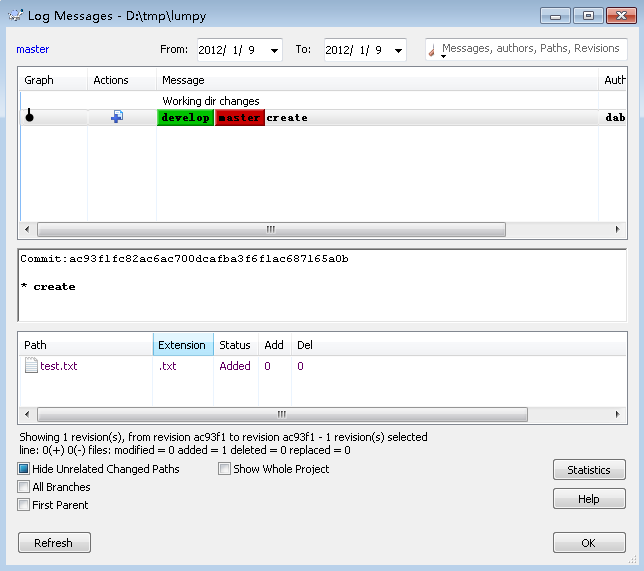Enable the All Branches checkbox
The width and height of the screenshot is (644, 571).
coord(24,487)
